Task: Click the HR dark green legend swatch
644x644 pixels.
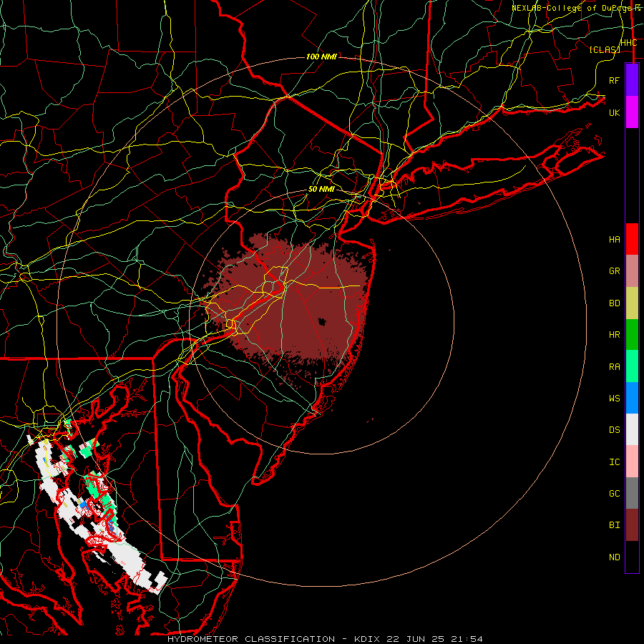Action: (632, 335)
